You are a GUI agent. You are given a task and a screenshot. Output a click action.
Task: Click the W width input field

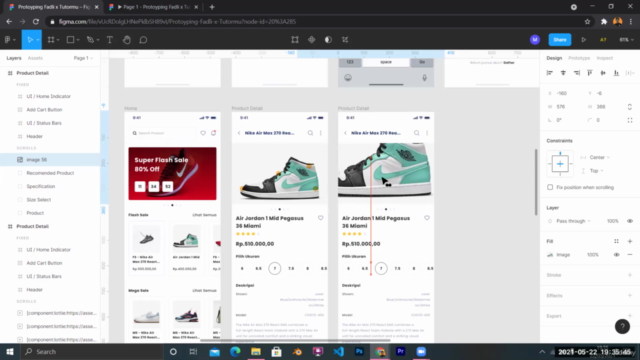[x=565, y=107]
